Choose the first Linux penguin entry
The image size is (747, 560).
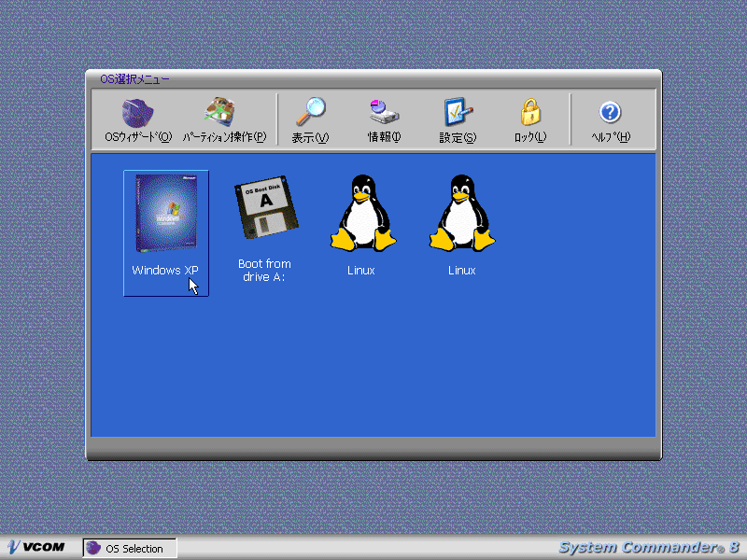362,225
